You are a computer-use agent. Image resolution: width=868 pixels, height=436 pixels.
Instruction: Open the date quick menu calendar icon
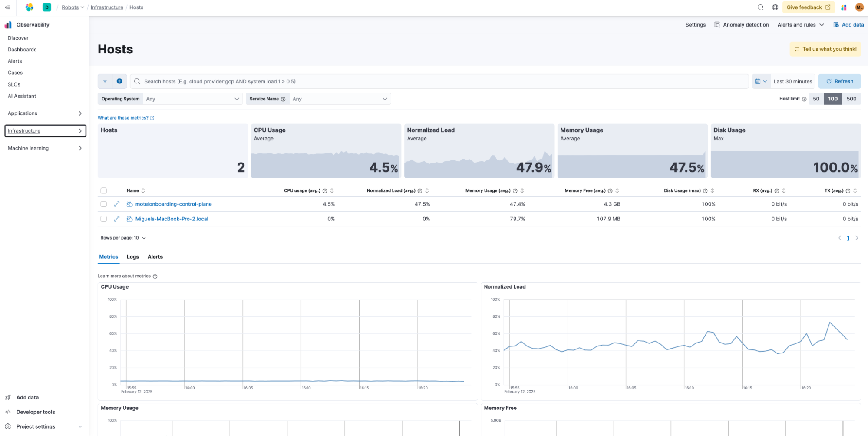[x=761, y=81]
